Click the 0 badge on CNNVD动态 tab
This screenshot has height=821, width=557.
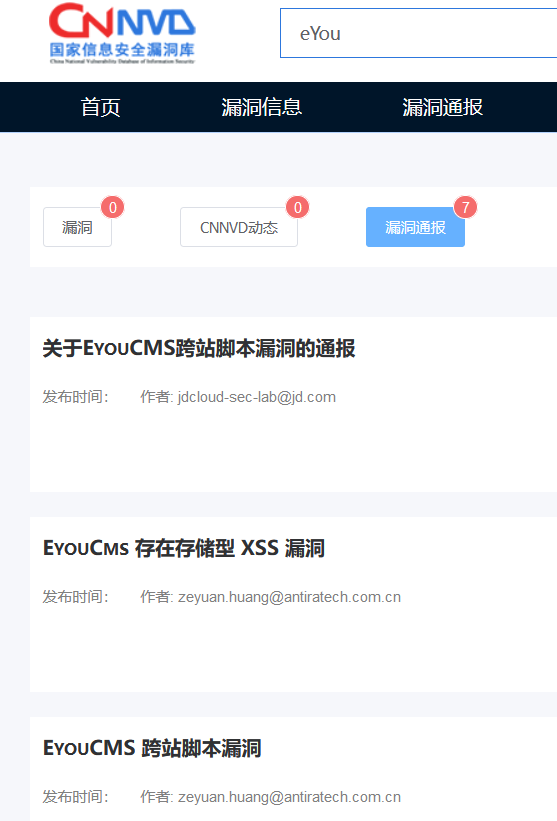pyautogui.click(x=297, y=207)
